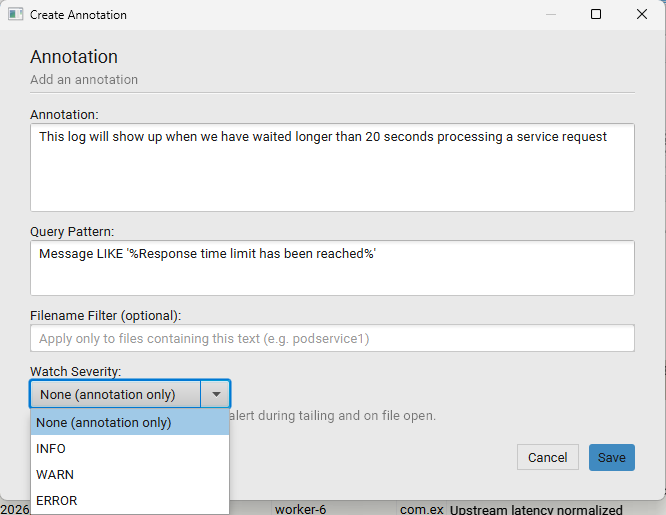Choose ERROR severity option
The height and width of the screenshot is (515, 666).
130,501
